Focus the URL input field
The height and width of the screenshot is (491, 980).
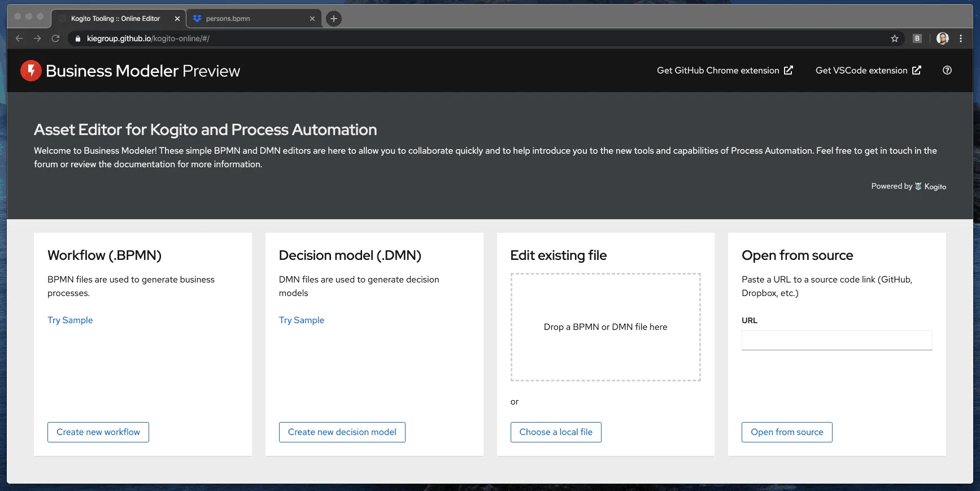click(x=837, y=340)
